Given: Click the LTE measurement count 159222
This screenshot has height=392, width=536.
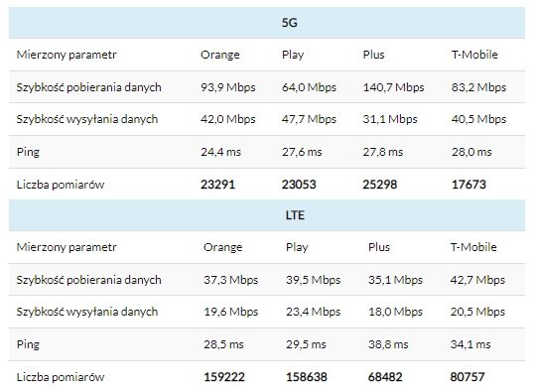Looking at the screenshot, I should tap(224, 377).
